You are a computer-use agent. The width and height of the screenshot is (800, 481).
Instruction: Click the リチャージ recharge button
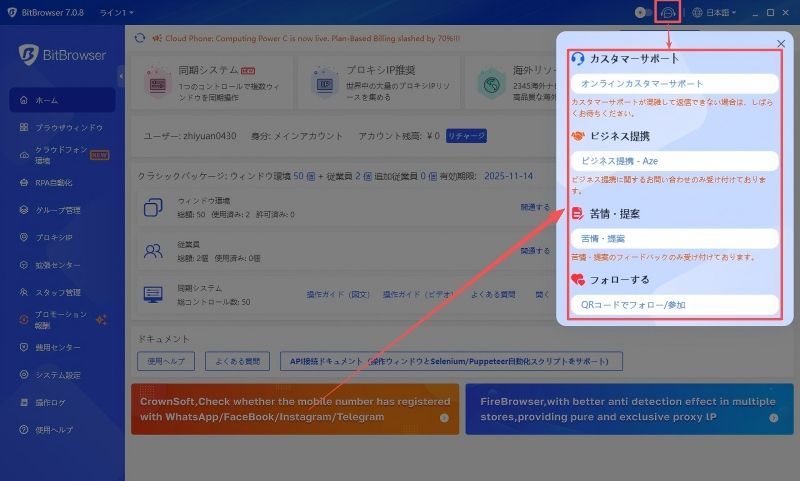pos(466,136)
